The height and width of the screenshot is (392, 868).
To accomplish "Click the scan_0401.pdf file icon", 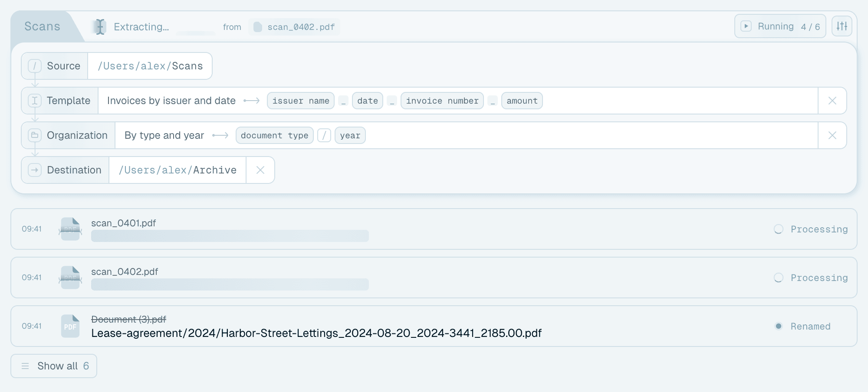I will point(70,229).
